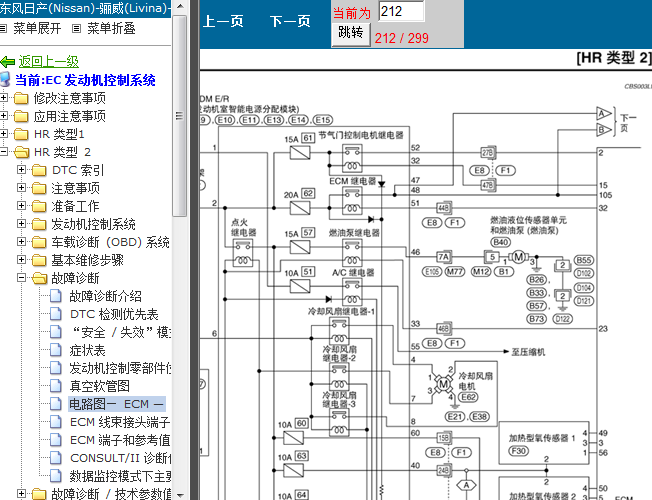Click the 212 / 299 page counter text
Viewport: 652px width, 500px height.
coord(401,38)
